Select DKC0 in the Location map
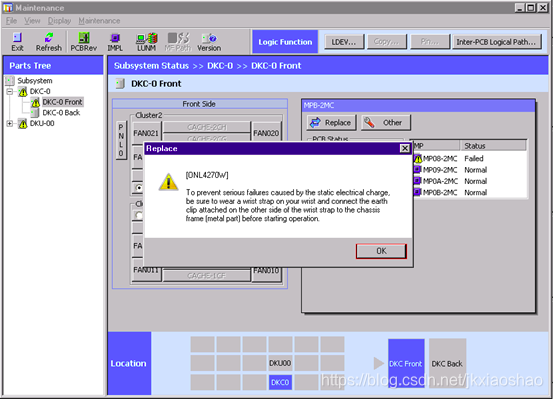Screen dimensions: 553x399 (x=280, y=382)
